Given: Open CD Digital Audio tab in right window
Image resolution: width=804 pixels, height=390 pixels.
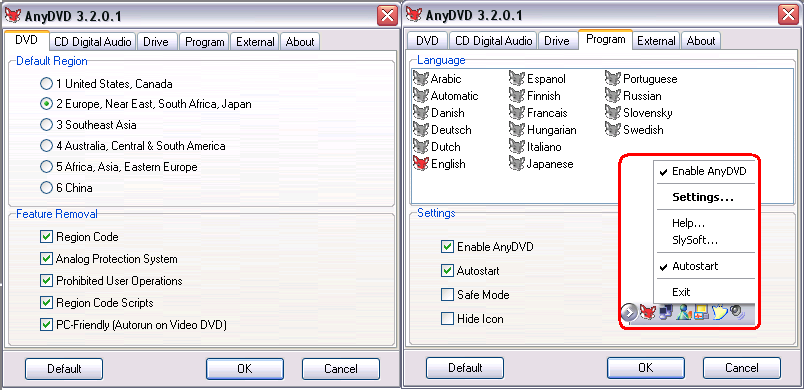Looking at the screenshot, I should click(494, 40).
